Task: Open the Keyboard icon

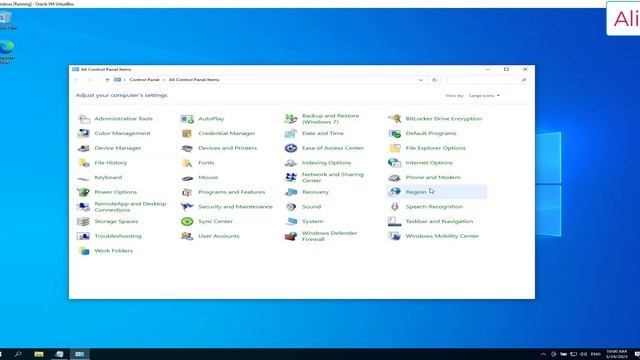Action: click(84, 178)
